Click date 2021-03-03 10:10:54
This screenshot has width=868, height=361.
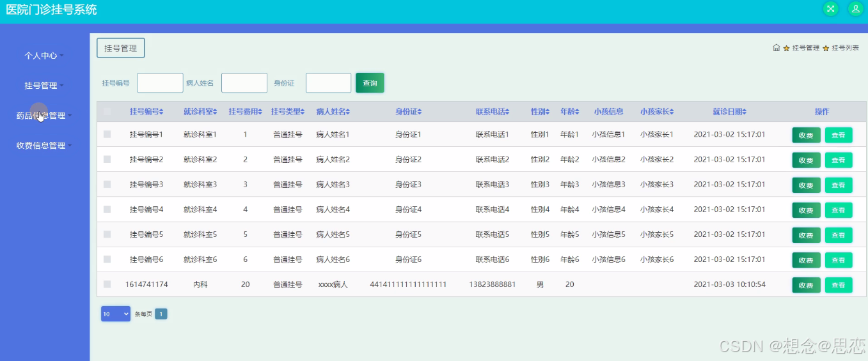[730, 284]
